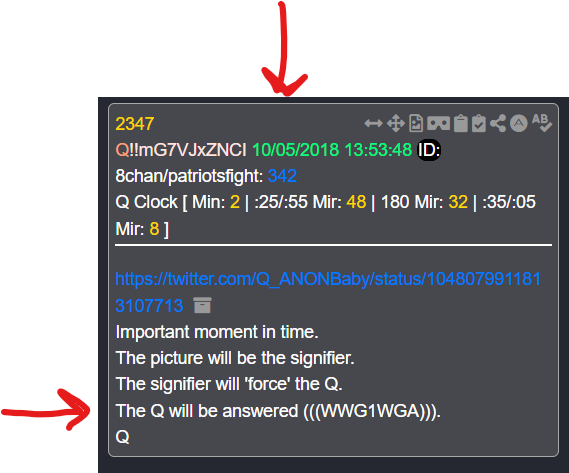Click the image file icon
The image size is (569, 473).
tap(416, 123)
